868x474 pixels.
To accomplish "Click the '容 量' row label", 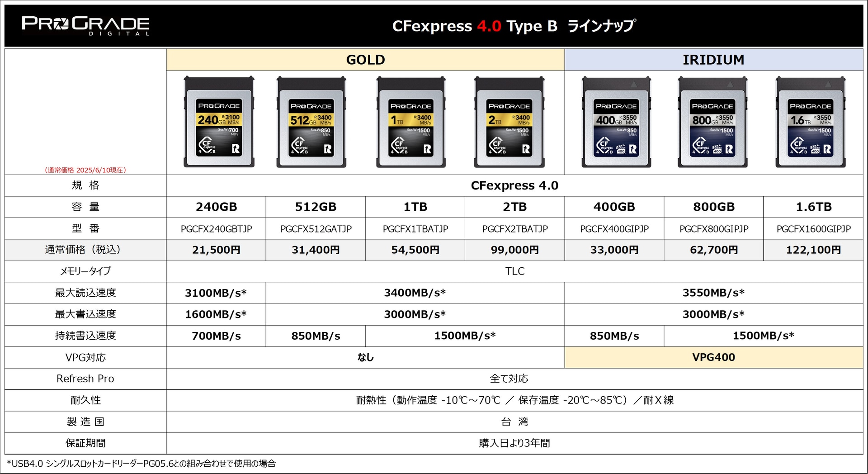I will point(85,207).
